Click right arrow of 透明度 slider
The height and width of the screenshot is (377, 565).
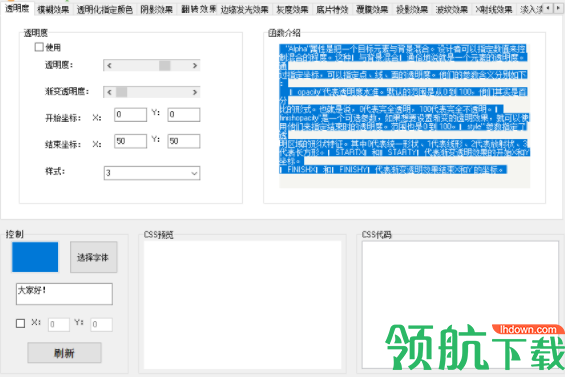tap(195, 65)
